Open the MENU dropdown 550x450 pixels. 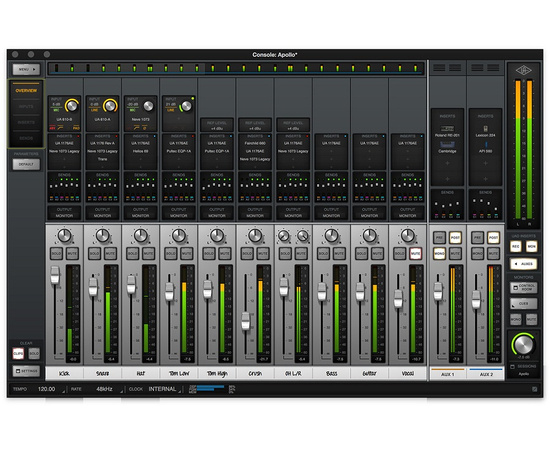click(26, 69)
